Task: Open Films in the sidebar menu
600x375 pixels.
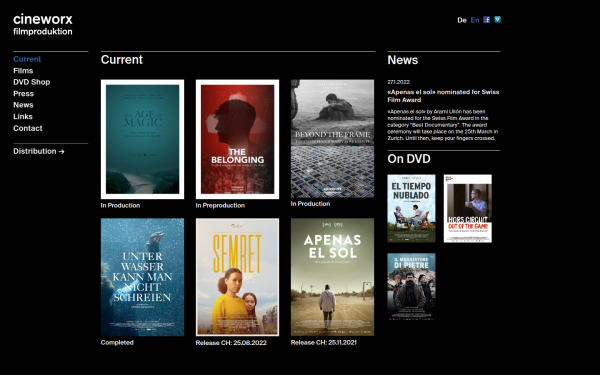Action: (23, 70)
